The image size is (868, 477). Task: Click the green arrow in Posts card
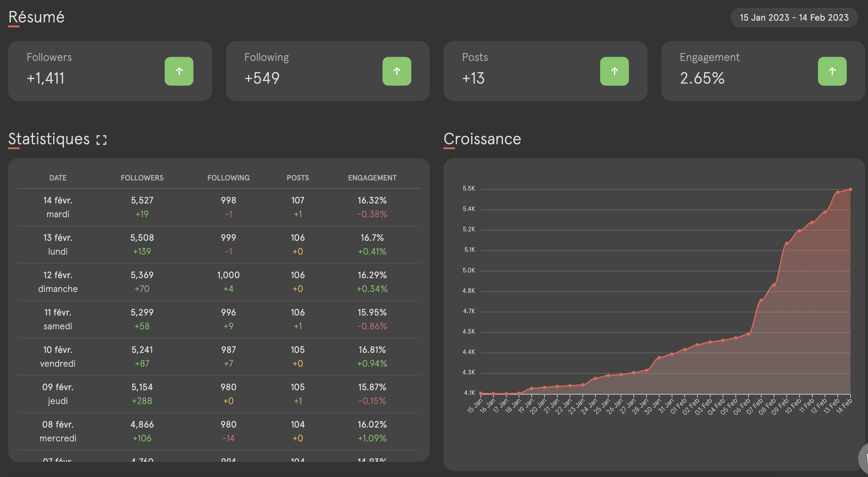614,71
